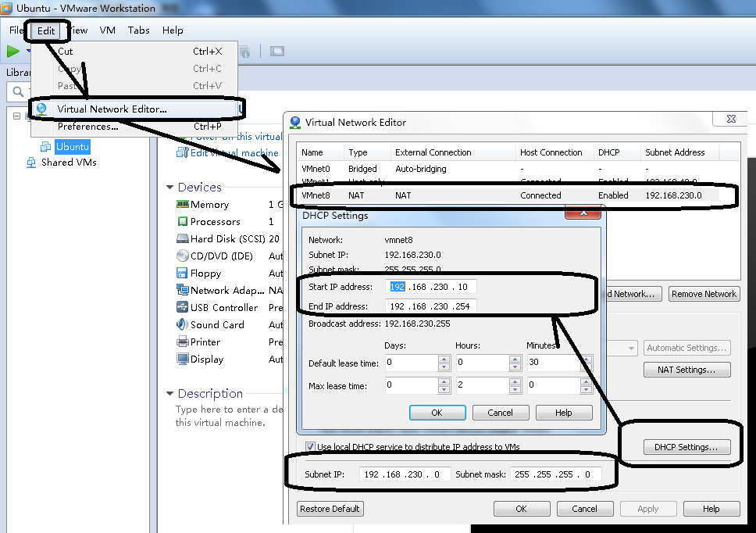This screenshot has width=756, height=533.
Task: Open the VM menu
Action: [108, 30]
